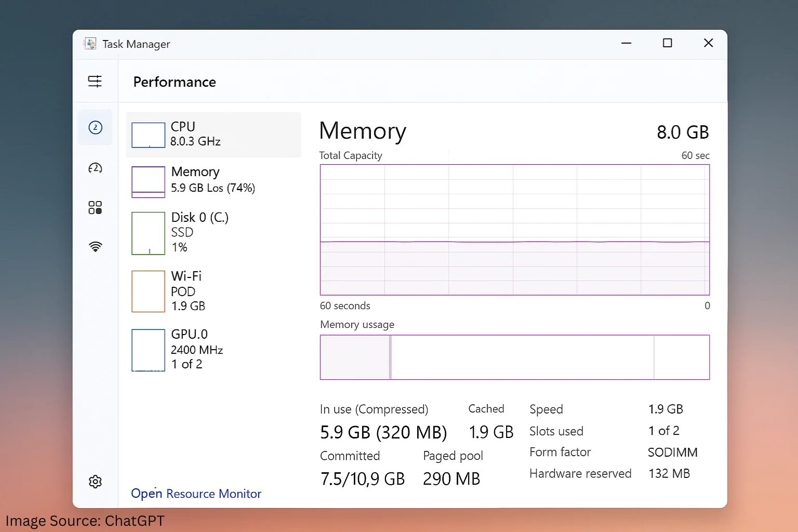Open Settings gear icon

[95, 482]
